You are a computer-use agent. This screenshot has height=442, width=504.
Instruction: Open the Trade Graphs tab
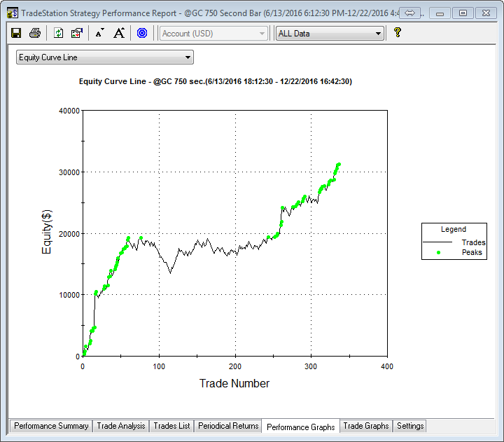366,426
